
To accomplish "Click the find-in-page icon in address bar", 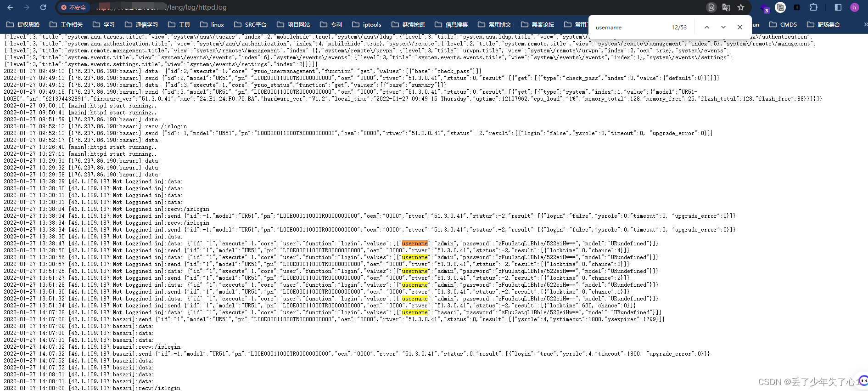I will coord(711,7).
